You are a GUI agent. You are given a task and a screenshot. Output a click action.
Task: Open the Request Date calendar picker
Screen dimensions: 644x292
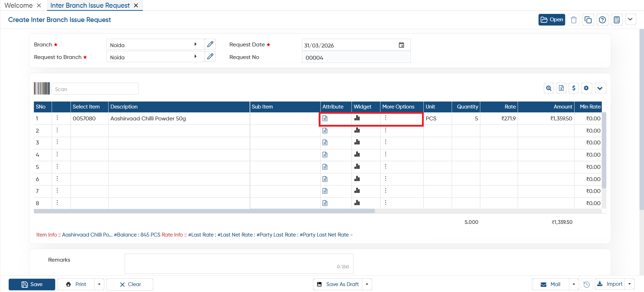[401, 45]
